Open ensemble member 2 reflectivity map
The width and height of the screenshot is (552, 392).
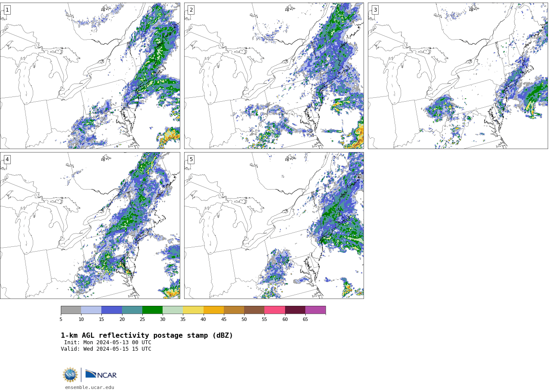274,76
